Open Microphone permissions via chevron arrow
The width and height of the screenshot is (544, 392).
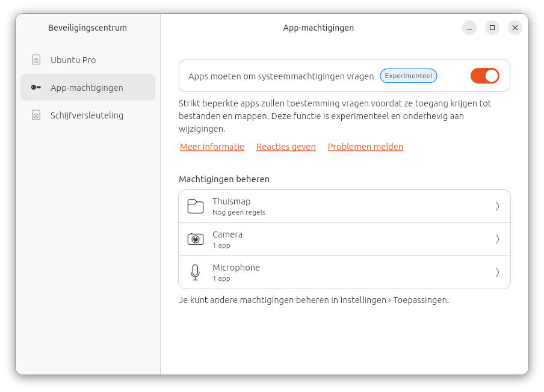[497, 272]
